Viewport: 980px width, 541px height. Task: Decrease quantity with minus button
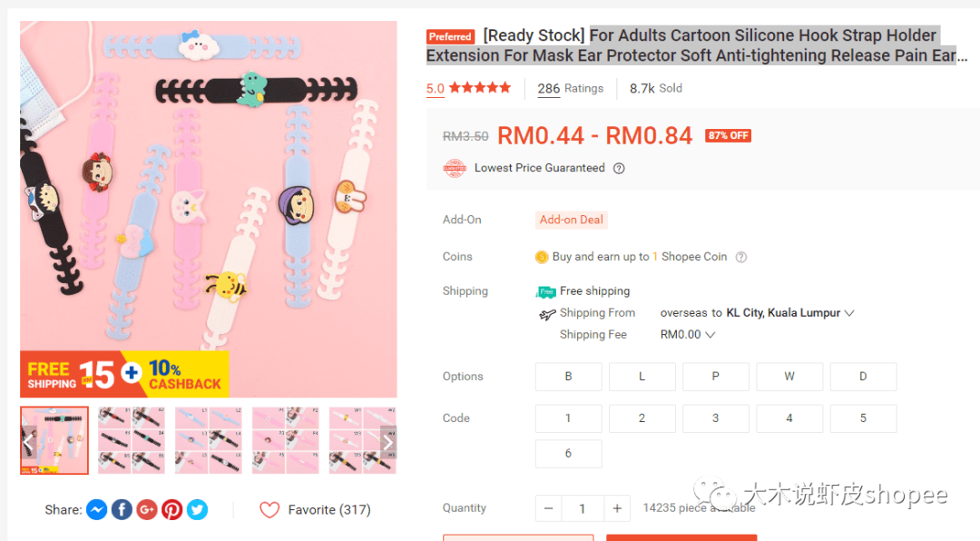[x=548, y=508]
